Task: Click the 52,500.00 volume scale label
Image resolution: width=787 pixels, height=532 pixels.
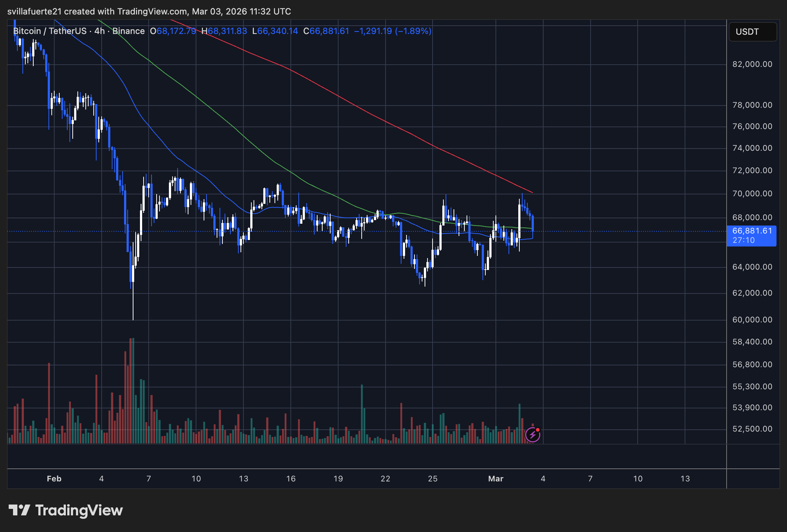Action: coord(752,429)
